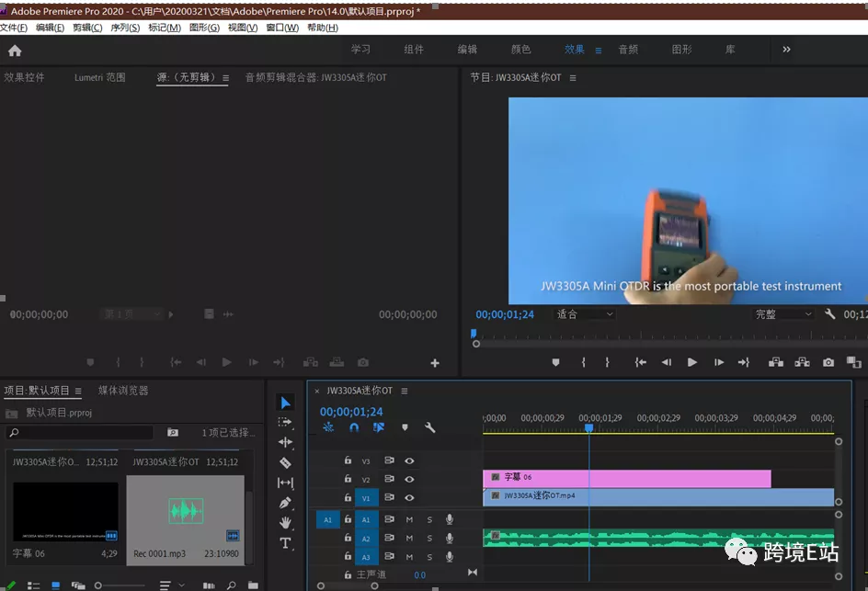Open timeline JW3305A迷你OT panel menu
This screenshot has width=868, height=591.
click(x=405, y=392)
